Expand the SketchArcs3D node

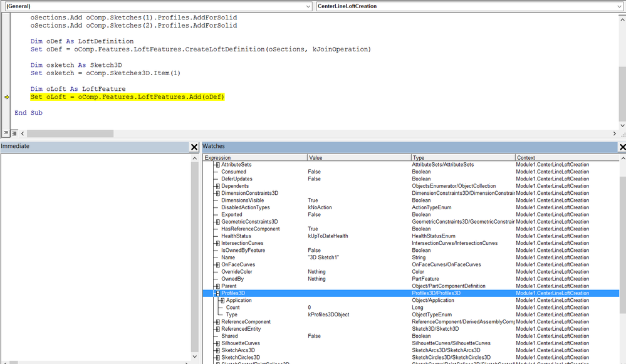click(x=217, y=350)
